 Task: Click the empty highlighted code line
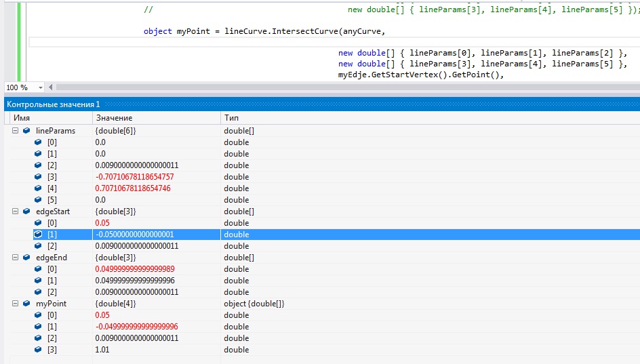pos(334,42)
